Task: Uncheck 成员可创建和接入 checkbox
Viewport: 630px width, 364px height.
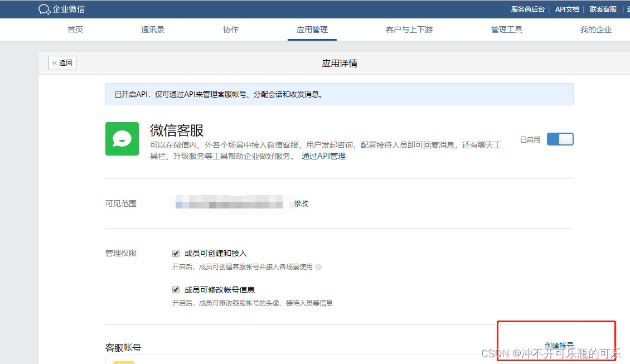Action: click(176, 253)
